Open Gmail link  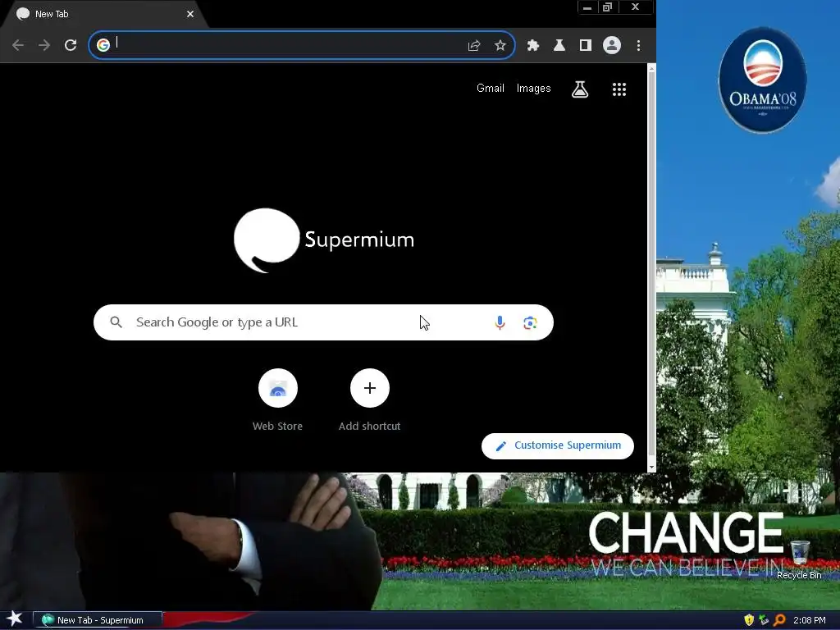click(491, 89)
